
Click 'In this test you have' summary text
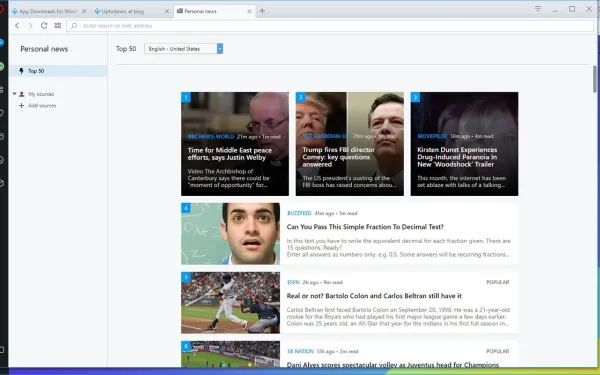[398, 248]
